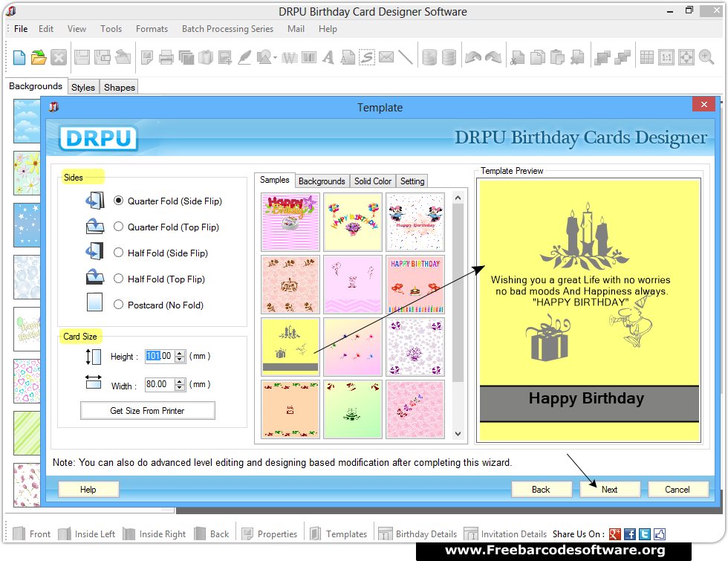Switch to the Setting tab
The image size is (728, 561).
(x=412, y=181)
